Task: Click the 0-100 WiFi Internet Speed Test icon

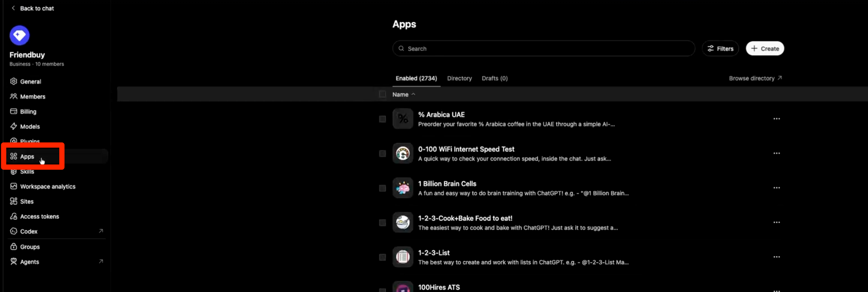Action: tap(403, 154)
